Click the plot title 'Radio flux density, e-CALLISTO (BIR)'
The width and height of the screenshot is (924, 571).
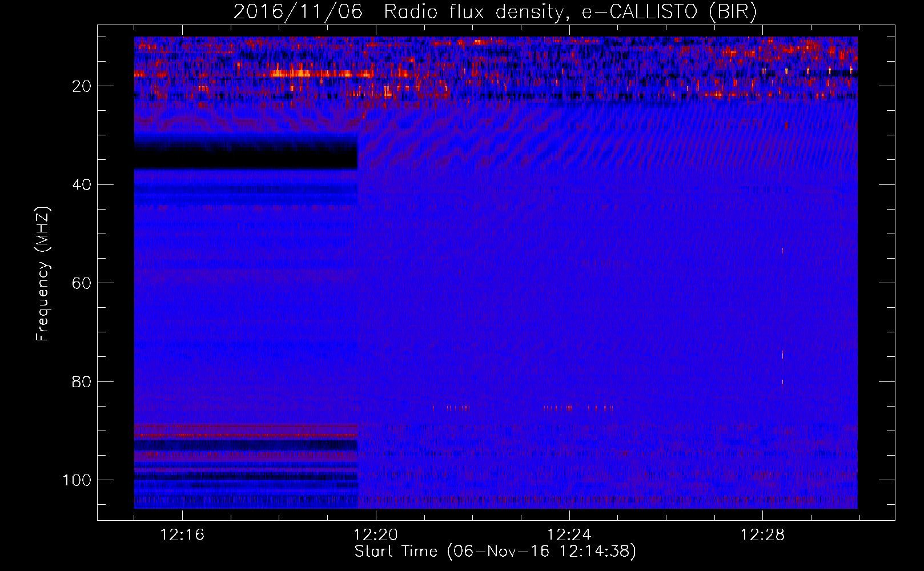point(570,12)
